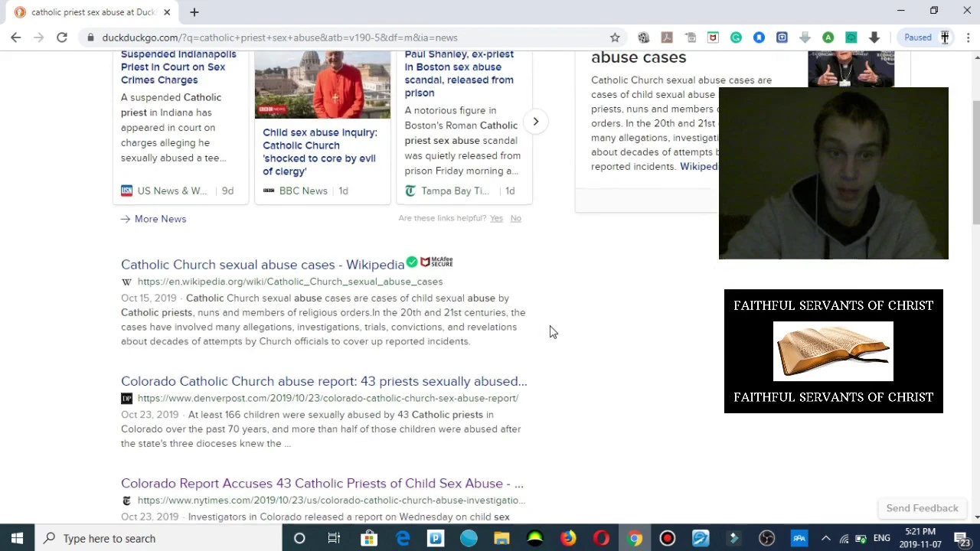Click the Wi-Fi network tray icon
This screenshot has height=551, width=980.
click(844, 539)
